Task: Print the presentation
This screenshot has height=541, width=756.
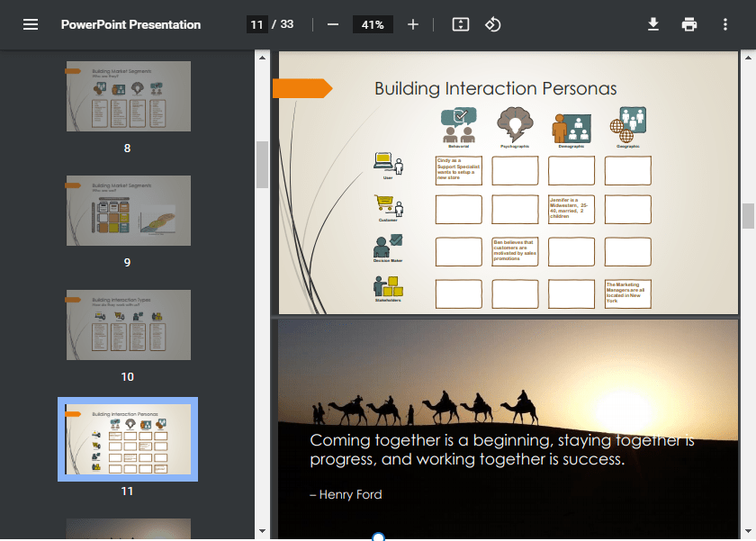Action: [689, 24]
